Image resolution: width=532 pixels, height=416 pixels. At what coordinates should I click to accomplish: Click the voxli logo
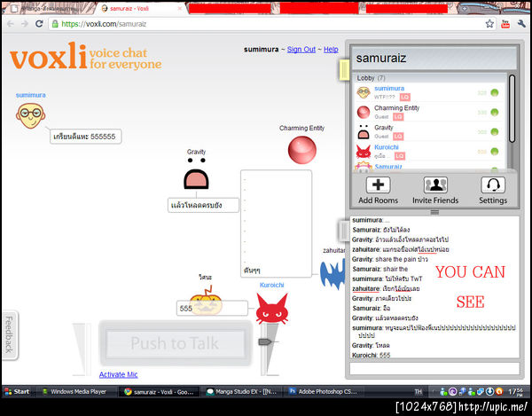tap(85, 56)
